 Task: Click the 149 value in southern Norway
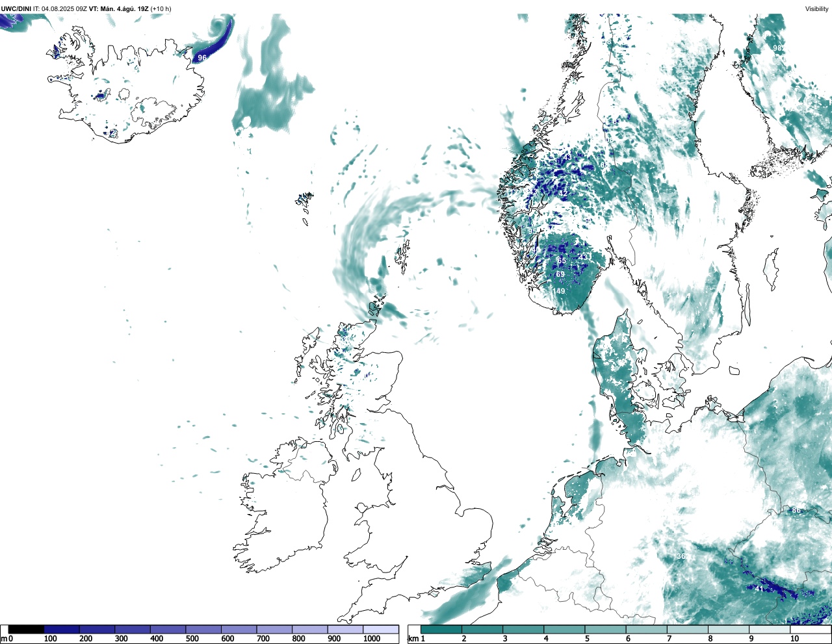(x=559, y=291)
